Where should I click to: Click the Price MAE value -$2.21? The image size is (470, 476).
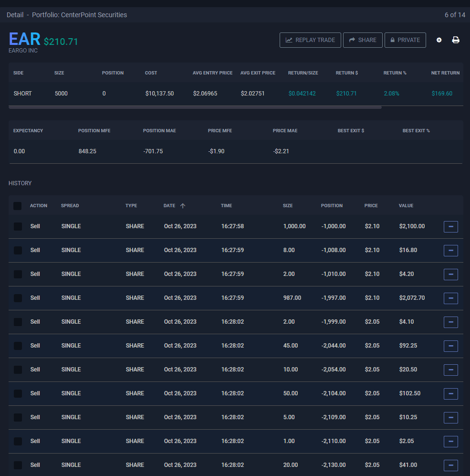(281, 151)
